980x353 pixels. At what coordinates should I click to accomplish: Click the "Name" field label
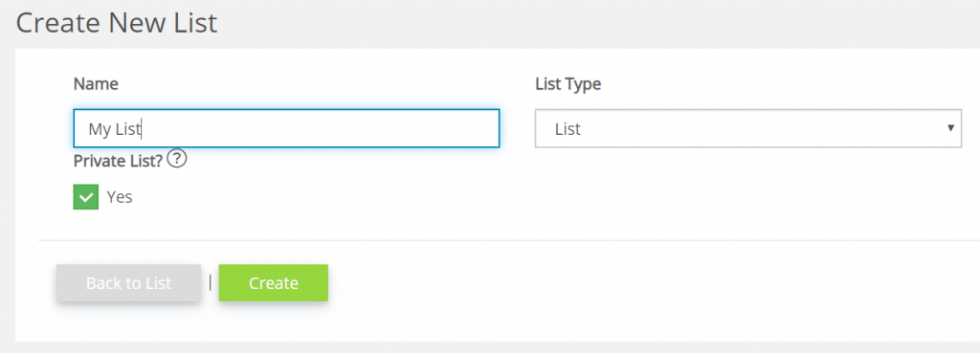[x=96, y=84]
